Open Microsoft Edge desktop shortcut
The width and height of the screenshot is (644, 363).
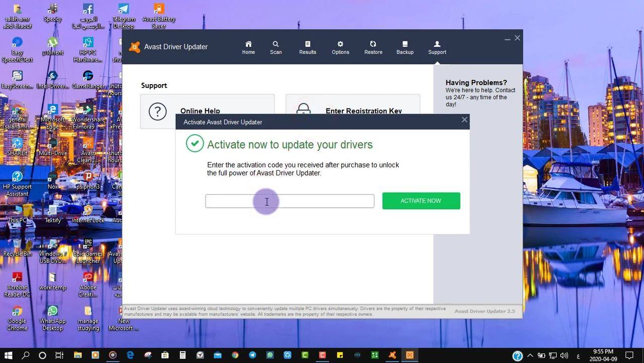[x=52, y=116]
